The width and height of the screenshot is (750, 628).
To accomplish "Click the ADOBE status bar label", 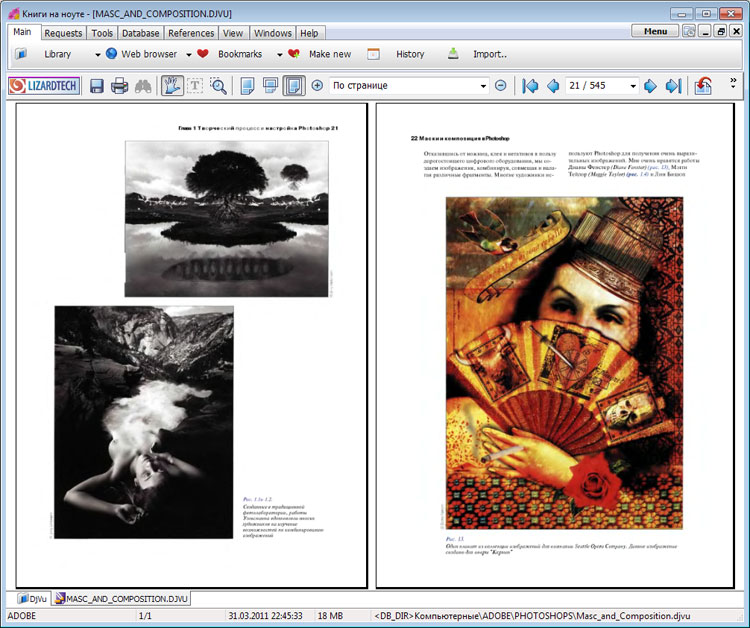I will [x=22, y=616].
